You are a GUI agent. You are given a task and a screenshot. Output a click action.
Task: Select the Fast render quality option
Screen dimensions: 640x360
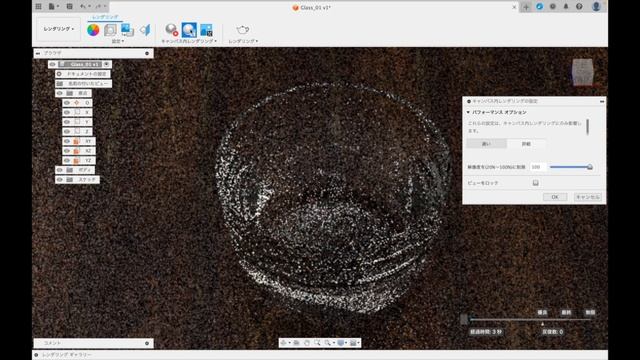(486, 144)
